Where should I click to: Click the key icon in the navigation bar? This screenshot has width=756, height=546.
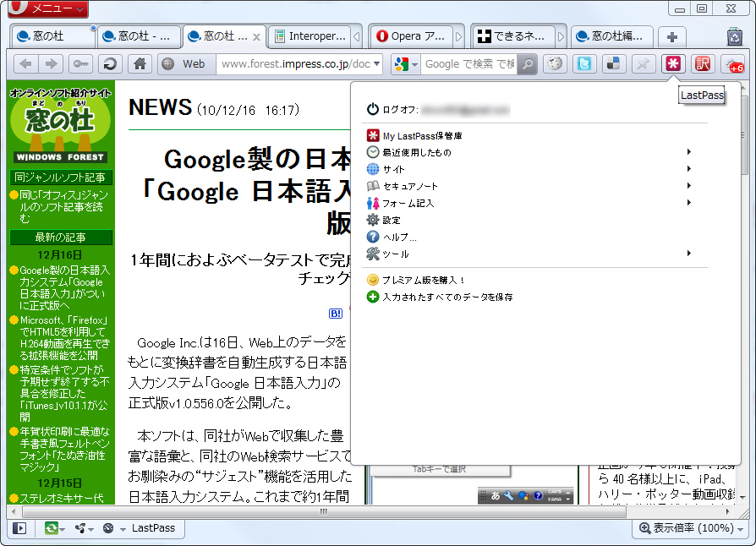coord(79,63)
